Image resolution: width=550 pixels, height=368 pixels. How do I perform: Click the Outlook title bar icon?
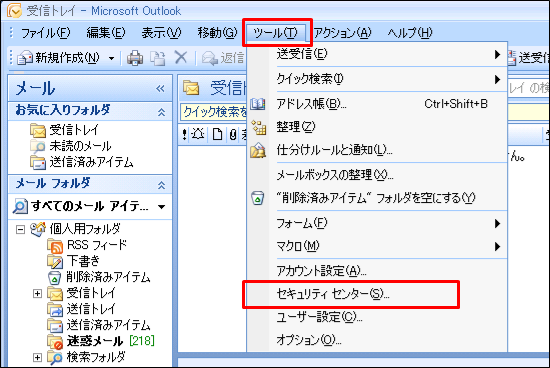point(14,11)
